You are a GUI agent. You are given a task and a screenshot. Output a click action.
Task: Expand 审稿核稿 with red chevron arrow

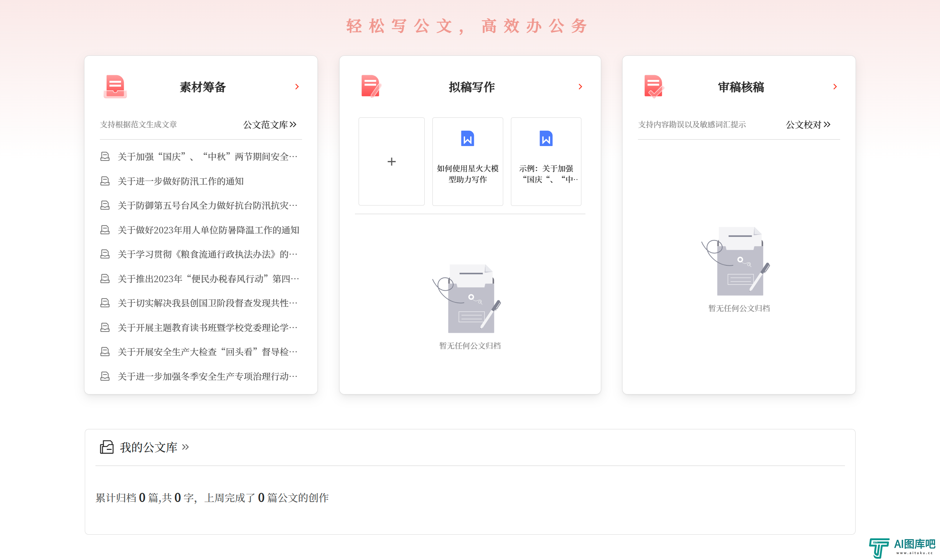(x=835, y=87)
